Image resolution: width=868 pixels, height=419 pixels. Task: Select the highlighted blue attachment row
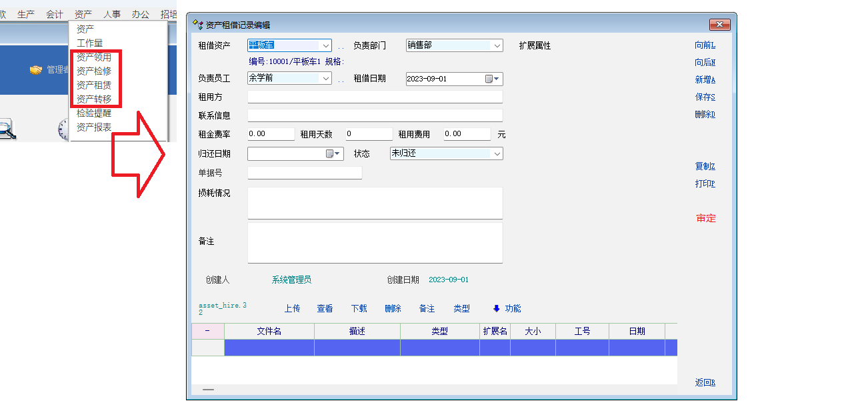(433, 348)
